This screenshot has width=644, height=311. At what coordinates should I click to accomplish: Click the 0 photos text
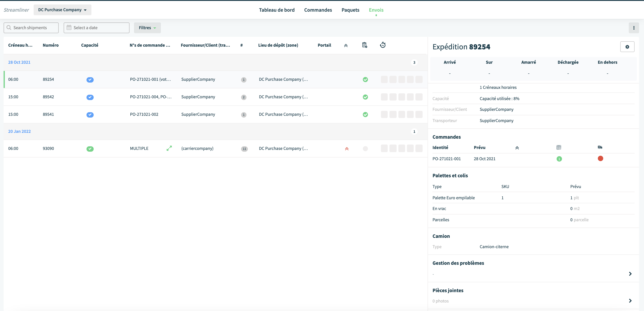pyautogui.click(x=441, y=301)
